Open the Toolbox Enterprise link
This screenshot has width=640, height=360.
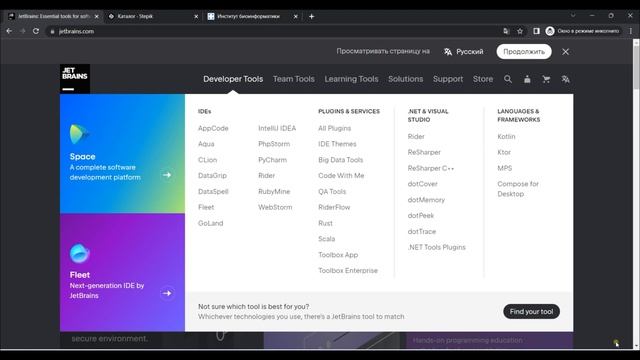pyautogui.click(x=348, y=271)
